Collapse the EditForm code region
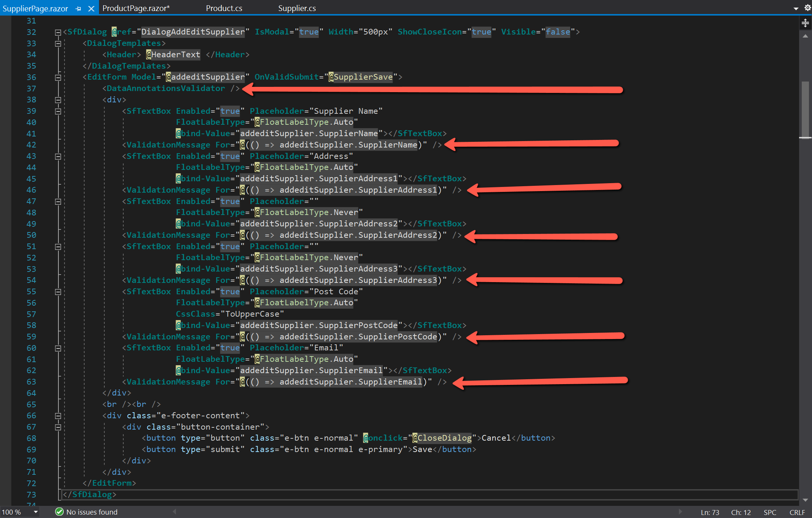Image resolution: width=812 pixels, height=518 pixels. click(x=58, y=77)
